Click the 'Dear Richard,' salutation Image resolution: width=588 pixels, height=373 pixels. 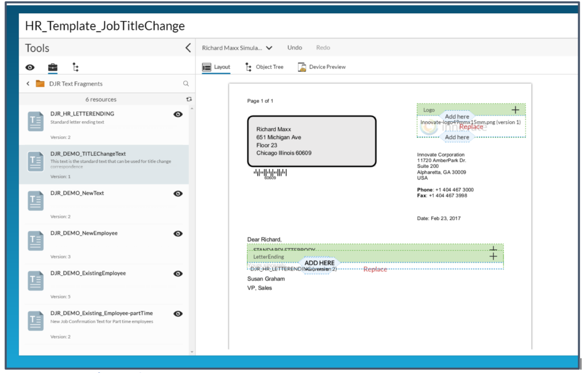[264, 240]
